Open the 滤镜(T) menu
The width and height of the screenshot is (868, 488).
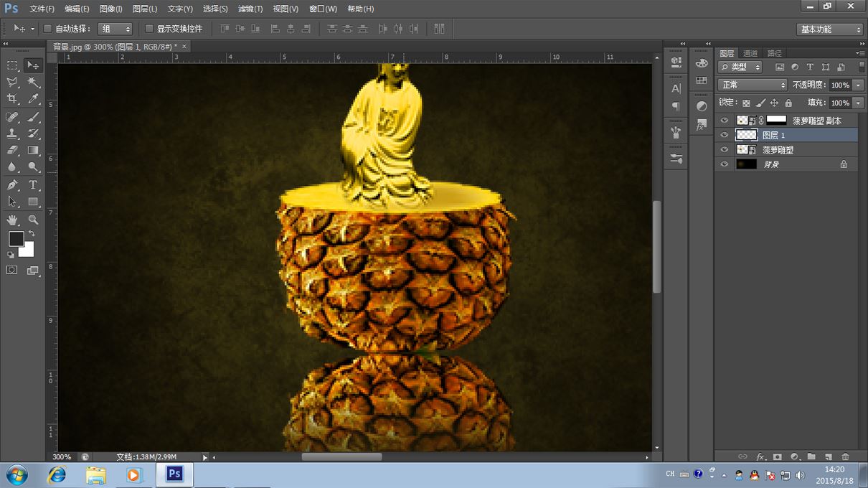tap(249, 9)
